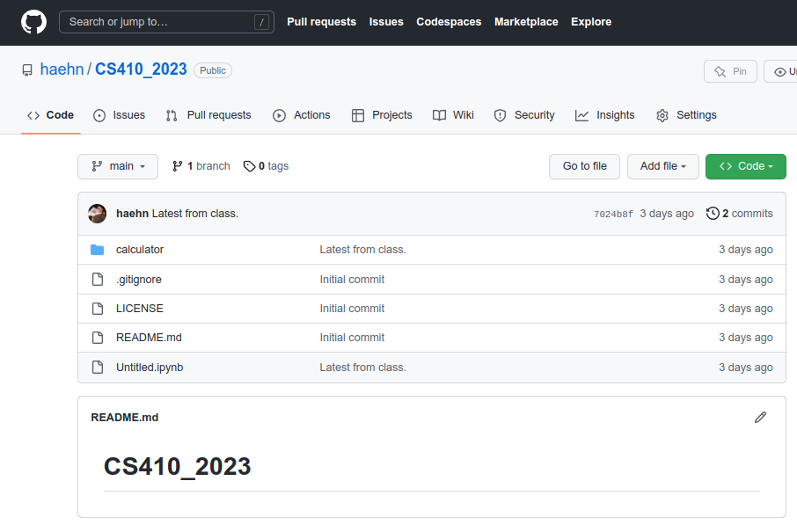Viewport: 797px width, 532px height.
Task: Go to the Actions tab
Action: coord(302,115)
